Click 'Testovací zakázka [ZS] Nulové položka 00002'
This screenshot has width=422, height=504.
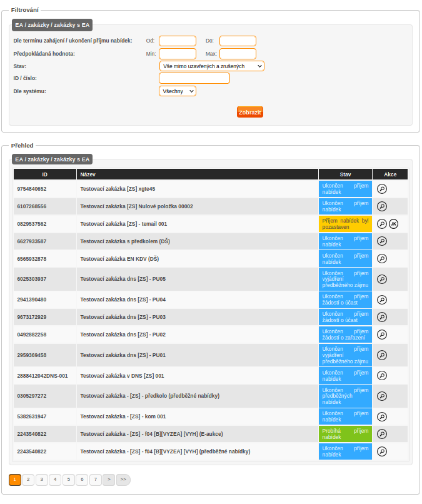[x=136, y=206]
